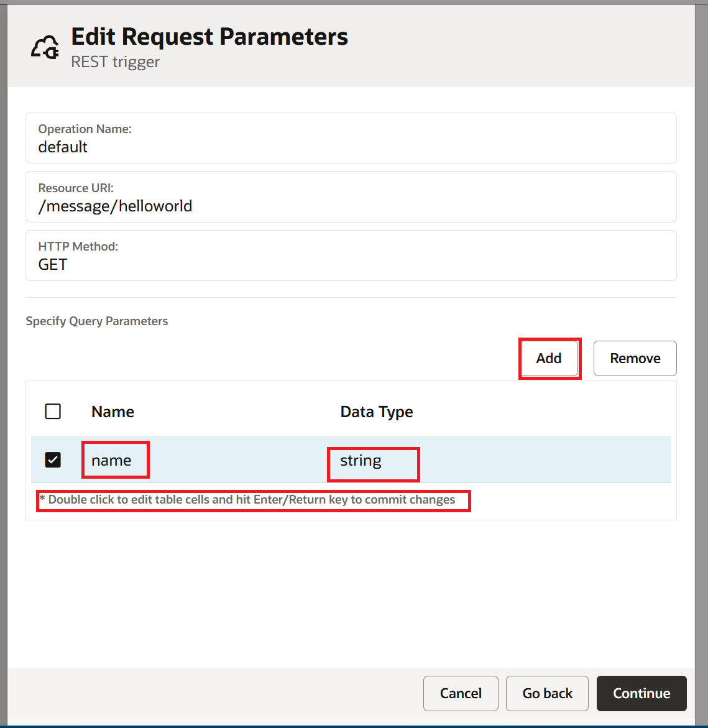
Task: Cancel editing request parameters
Action: [461, 693]
